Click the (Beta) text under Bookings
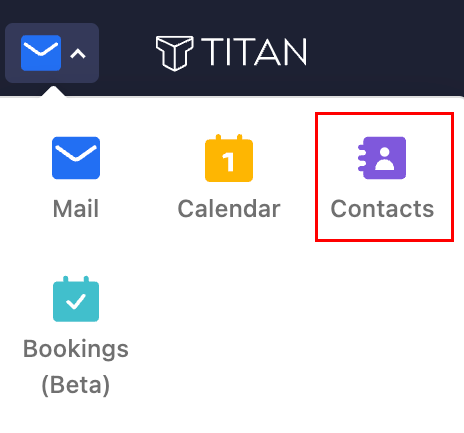Image resolution: width=464 pixels, height=433 pixels. point(76,385)
